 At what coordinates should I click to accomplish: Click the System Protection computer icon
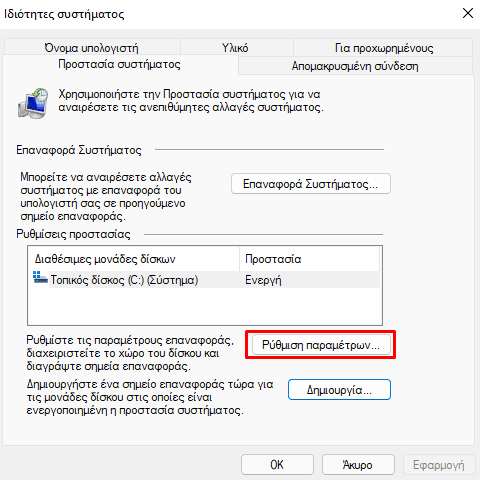(x=33, y=103)
